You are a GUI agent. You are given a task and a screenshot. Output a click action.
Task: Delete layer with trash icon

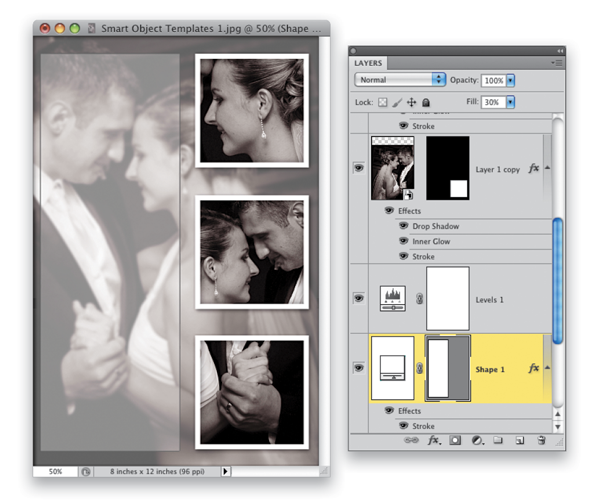541,440
